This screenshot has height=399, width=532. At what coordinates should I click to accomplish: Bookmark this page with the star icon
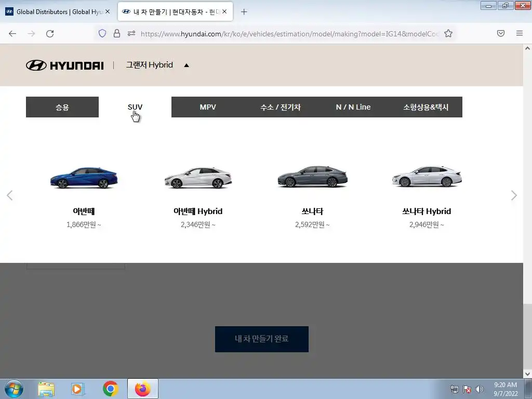448,33
